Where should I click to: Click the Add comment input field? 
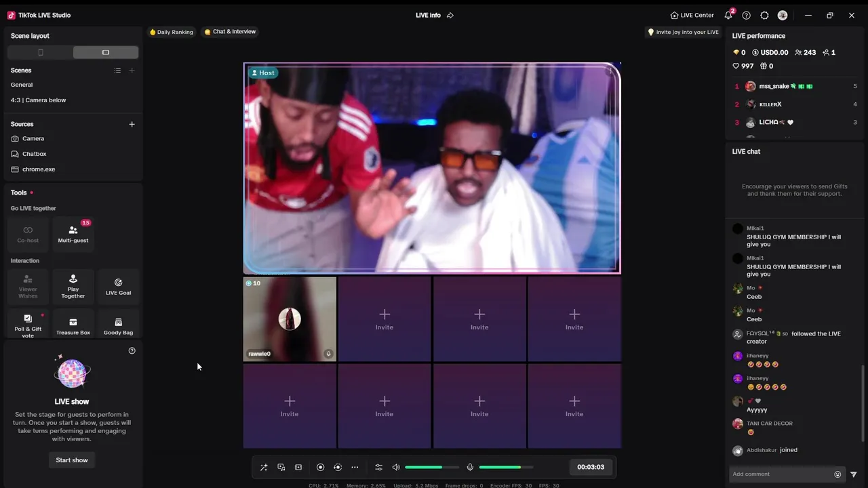[780, 474]
